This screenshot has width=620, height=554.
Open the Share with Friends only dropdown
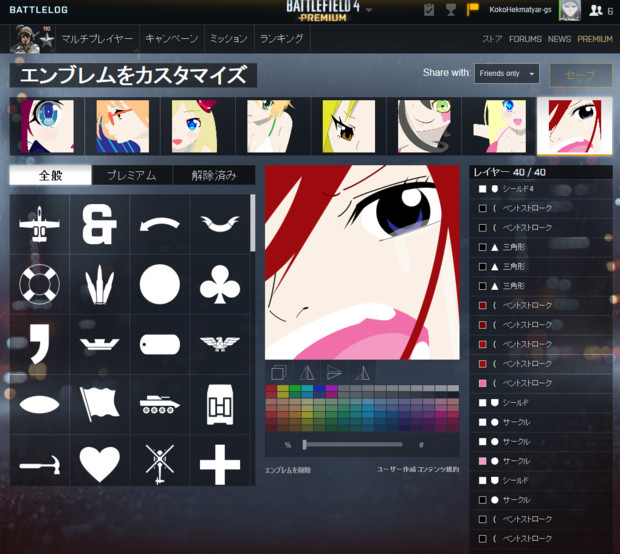click(507, 74)
